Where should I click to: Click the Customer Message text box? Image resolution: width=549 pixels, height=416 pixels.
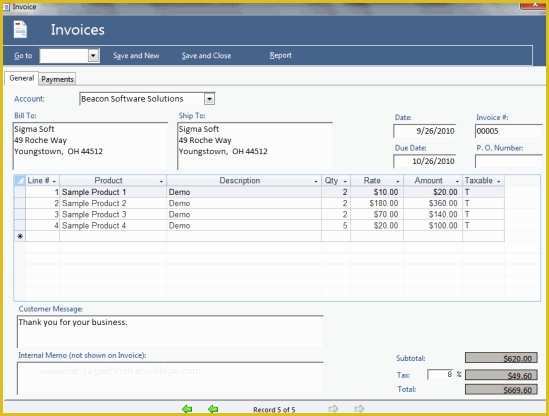point(170,331)
